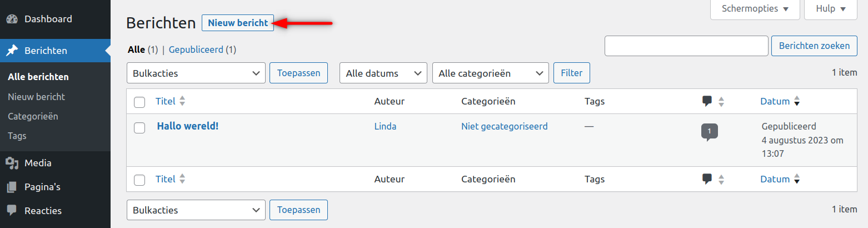Screen dimensions: 868x228
Task: Click the Gepubliceerd status text in row
Action: 789,126
